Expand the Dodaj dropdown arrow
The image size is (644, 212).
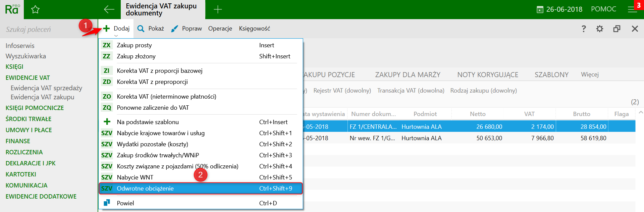116,36
